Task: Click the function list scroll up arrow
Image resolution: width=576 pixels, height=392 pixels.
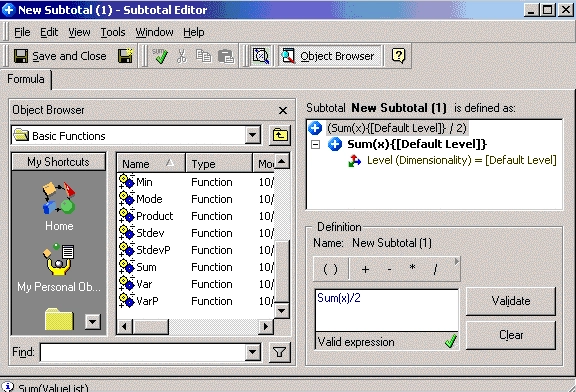Action: coord(282,161)
